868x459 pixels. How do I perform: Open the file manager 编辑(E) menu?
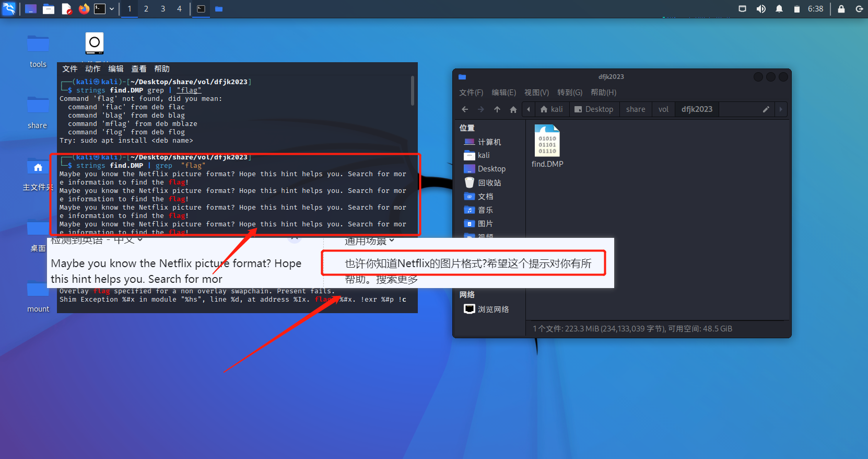[x=503, y=93]
